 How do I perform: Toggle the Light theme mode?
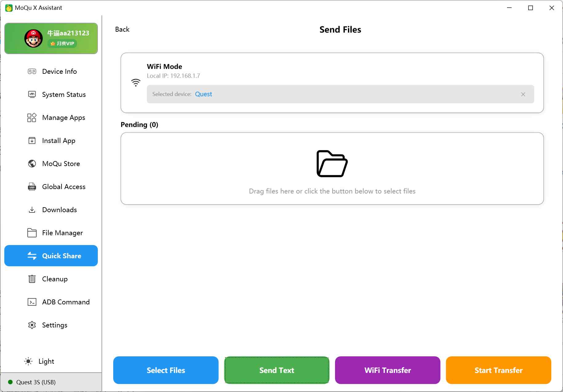tap(39, 361)
